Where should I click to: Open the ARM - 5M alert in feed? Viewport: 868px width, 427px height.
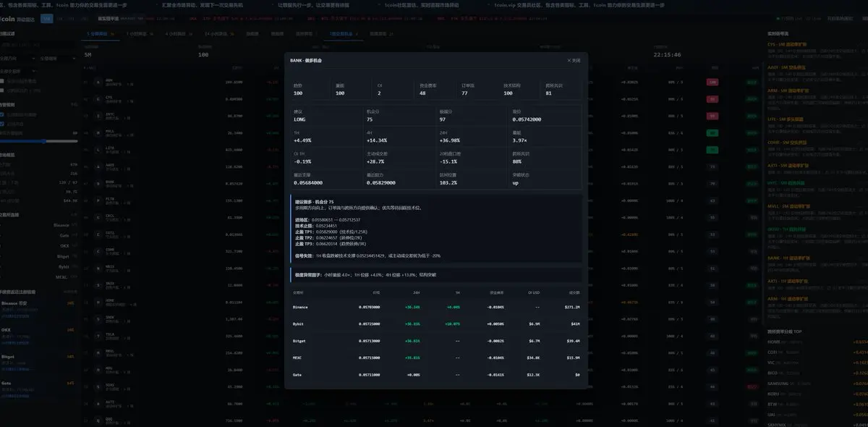click(x=787, y=91)
